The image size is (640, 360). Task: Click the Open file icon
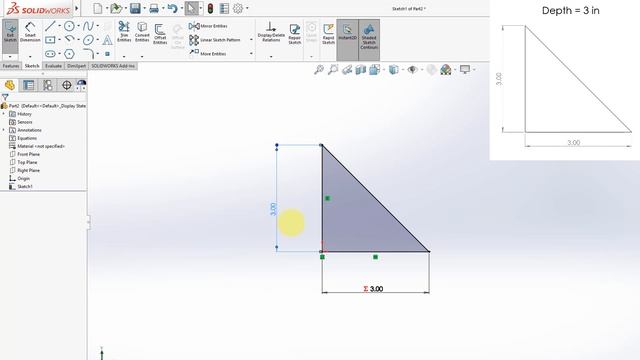[116, 8]
